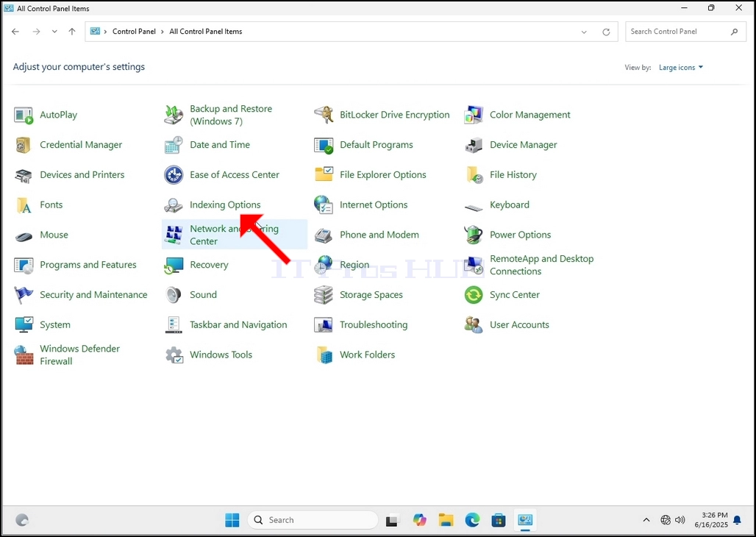Click the Fonts folder icon

[x=23, y=205]
